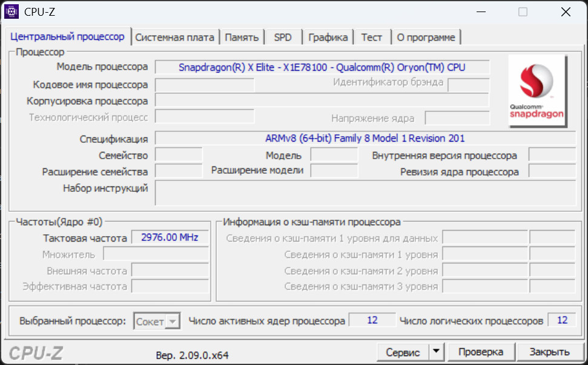
Task: Click the Семейство field
Action: (179, 155)
